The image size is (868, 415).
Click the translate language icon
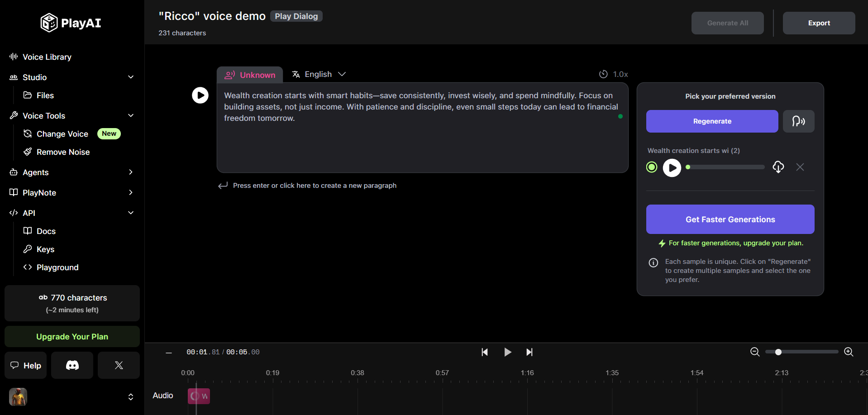click(x=296, y=74)
